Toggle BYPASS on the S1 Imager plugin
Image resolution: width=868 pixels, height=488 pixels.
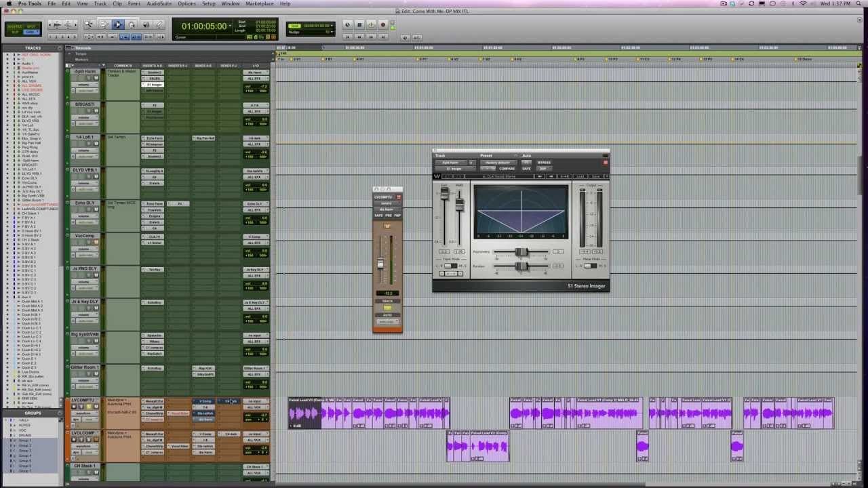coord(545,163)
